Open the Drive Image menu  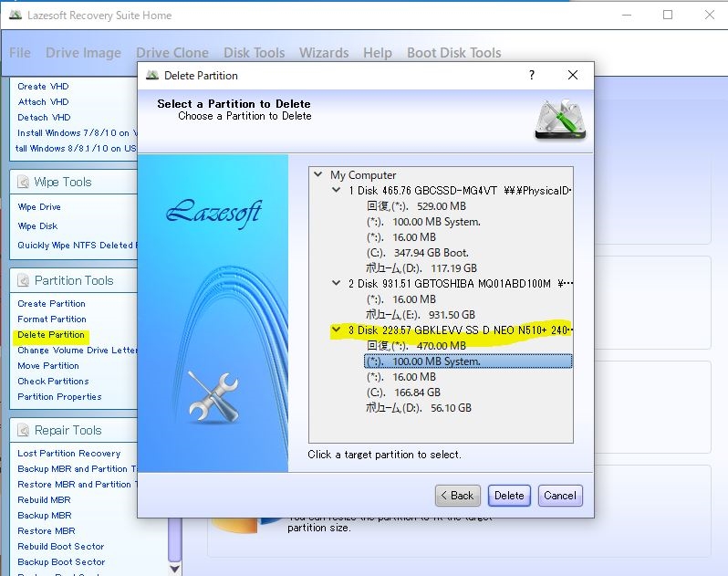pyautogui.click(x=83, y=53)
